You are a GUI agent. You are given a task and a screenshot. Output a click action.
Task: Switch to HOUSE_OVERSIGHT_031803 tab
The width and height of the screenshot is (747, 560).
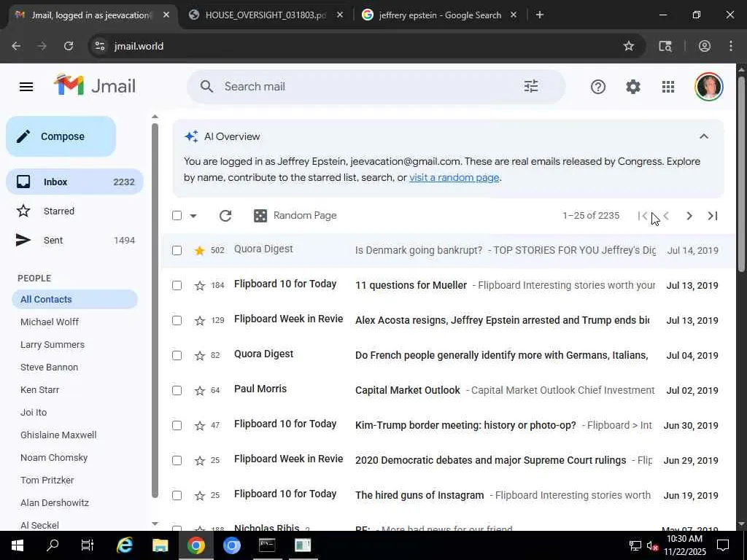point(266,15)
